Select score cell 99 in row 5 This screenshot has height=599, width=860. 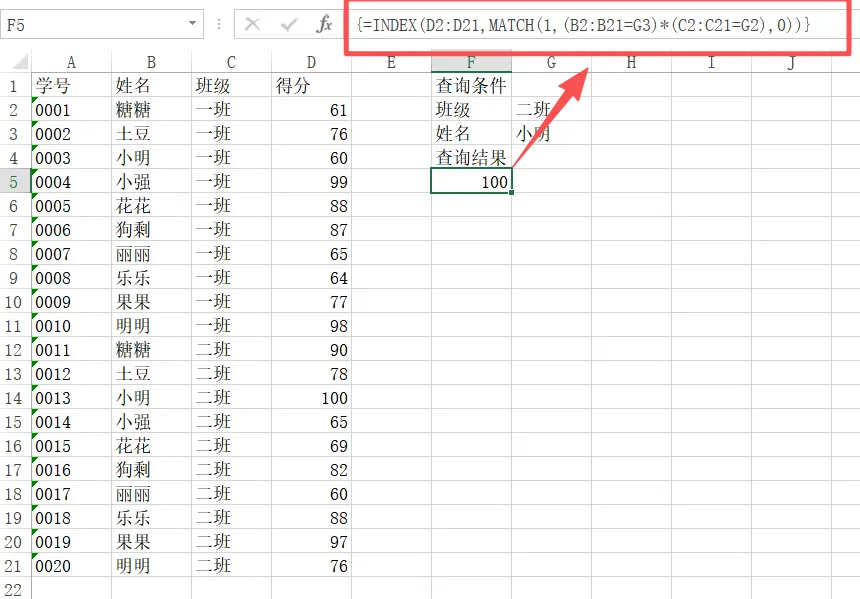[312, 182]
